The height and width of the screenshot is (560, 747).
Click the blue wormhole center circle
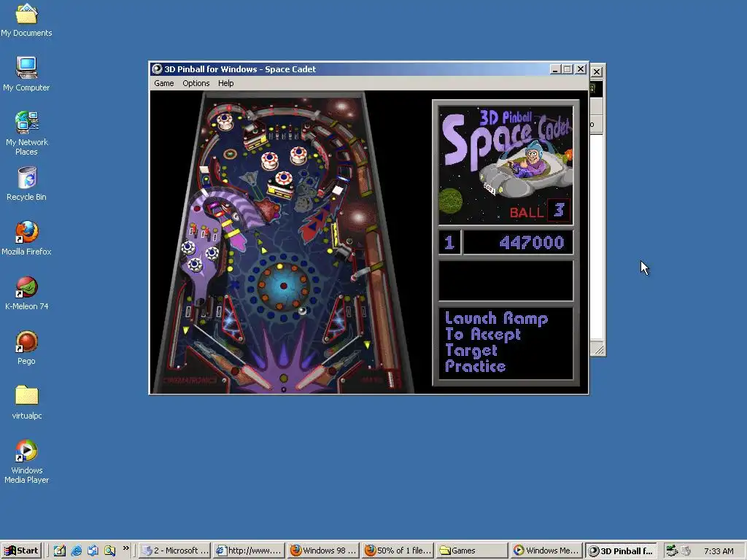[283, 286]
